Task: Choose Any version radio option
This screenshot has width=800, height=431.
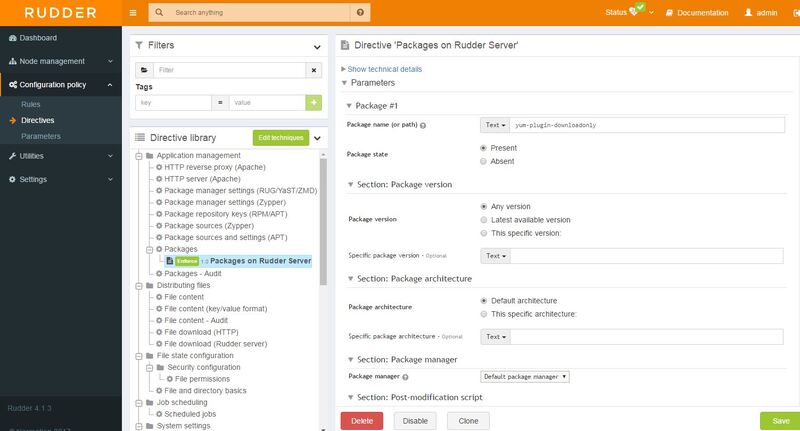Action: (x=484, y=207)
